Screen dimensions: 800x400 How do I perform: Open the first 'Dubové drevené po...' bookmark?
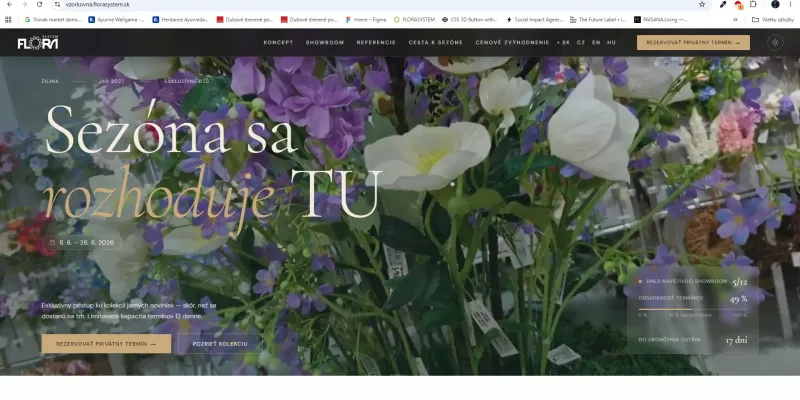click(x=244, y=19)
